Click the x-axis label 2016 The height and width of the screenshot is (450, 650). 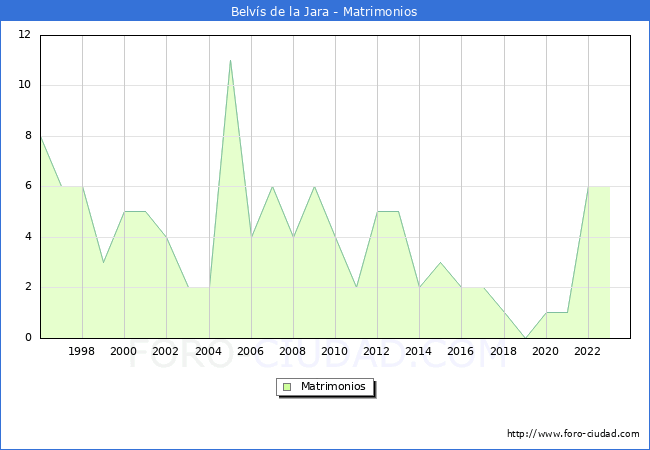pyautogui.click(x=461, y=351)
